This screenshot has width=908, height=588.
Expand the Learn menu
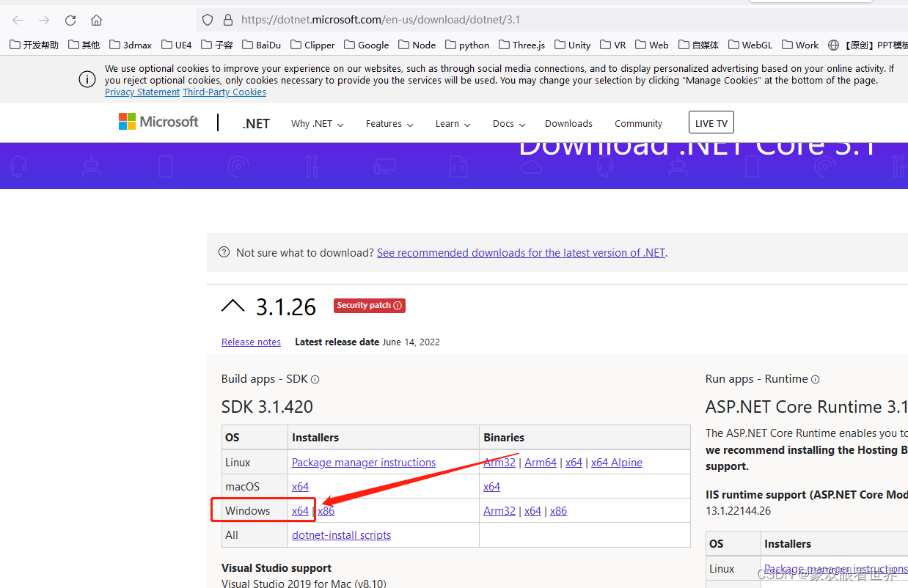pyautogui.click(x=453, y=124)
